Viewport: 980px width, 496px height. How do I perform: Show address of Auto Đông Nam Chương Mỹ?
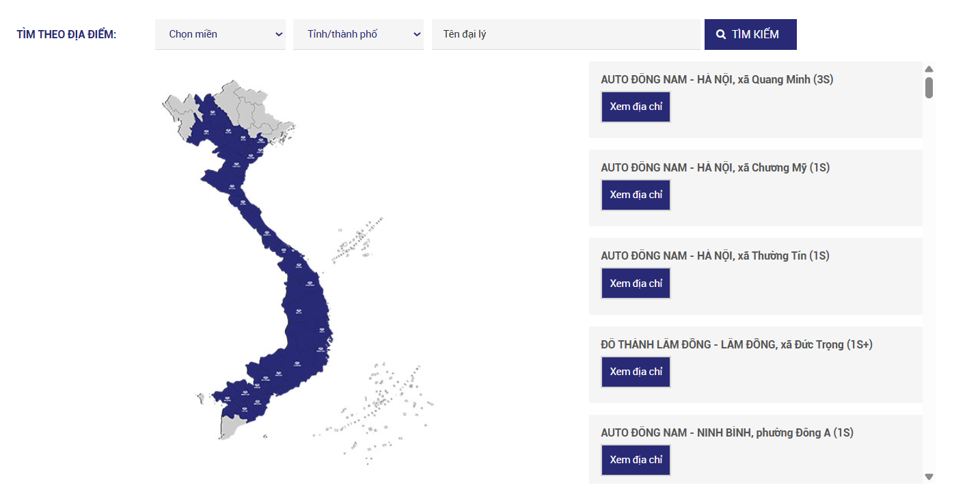pyautogui.click(x=636, y=195)
